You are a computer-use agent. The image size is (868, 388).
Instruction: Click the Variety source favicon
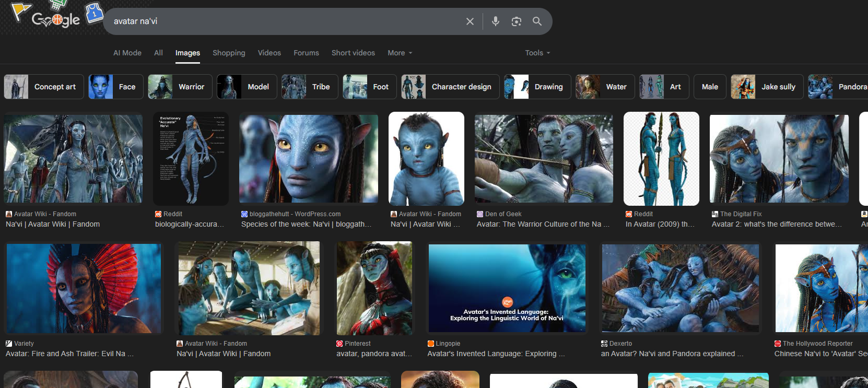pos(9,344)
